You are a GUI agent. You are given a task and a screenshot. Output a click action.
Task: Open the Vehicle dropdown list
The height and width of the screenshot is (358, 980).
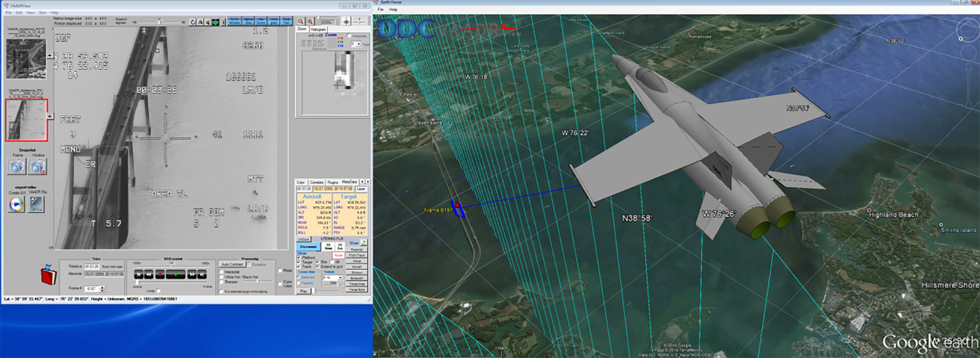click(340, 278)
